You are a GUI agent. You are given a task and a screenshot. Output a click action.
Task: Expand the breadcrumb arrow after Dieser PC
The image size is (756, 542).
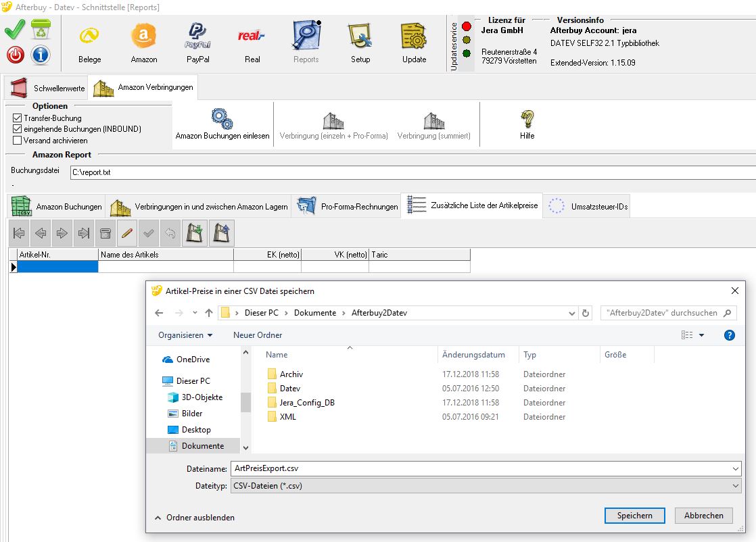click(286, 313)
